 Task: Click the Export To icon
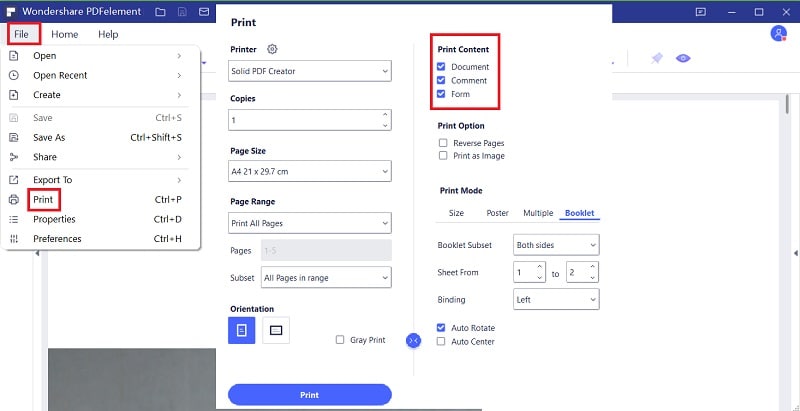pos(14,180)
